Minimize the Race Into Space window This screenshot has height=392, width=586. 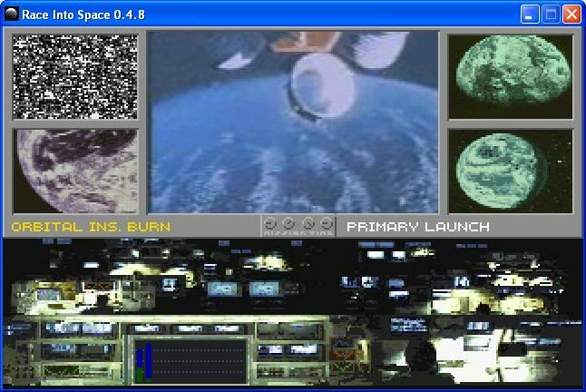coord(530,15)
